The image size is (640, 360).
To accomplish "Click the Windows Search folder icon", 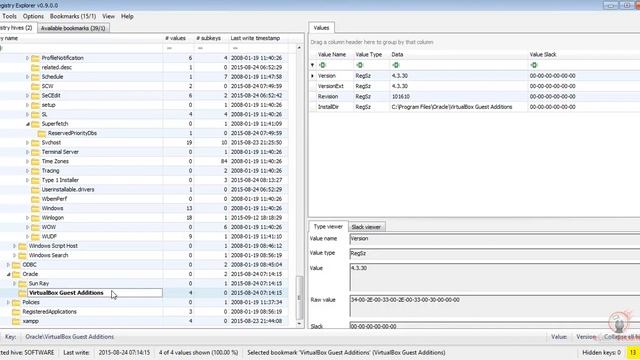I will pyautogui.click(x=22, y=255).
